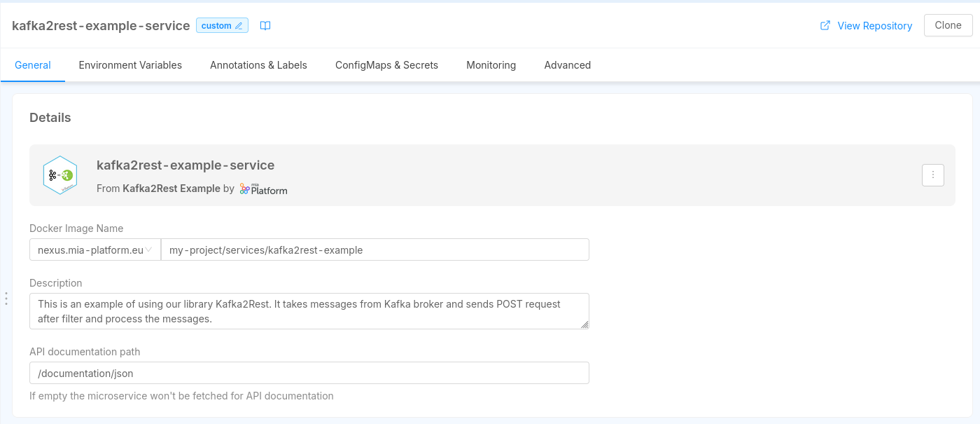This screenshot has width=980, height=424.
Task: Select the General tab
Action: pyautogui.click(x=33, y=65)
